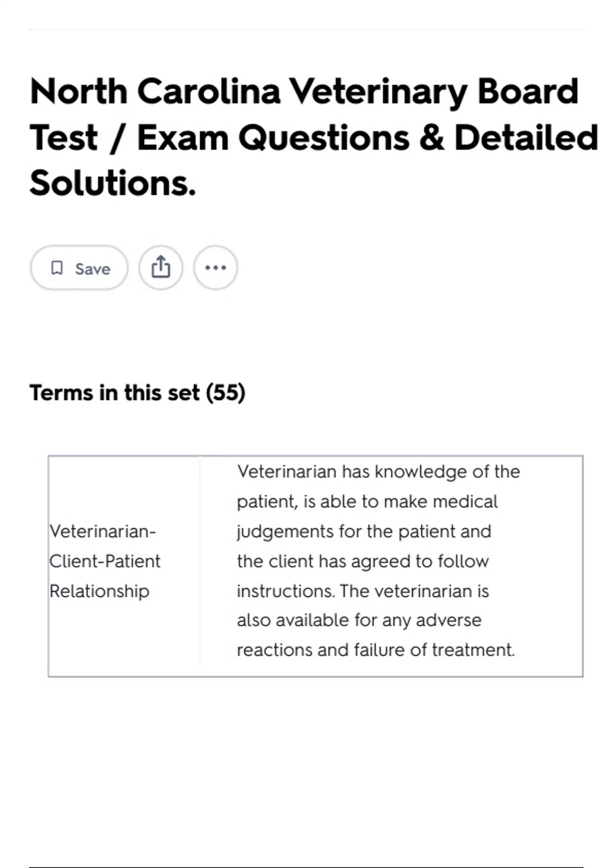Viewport: 613px width, 868px height.
Task: Click the word "Solutions." in the title
Action: click(x=113, y=183)
